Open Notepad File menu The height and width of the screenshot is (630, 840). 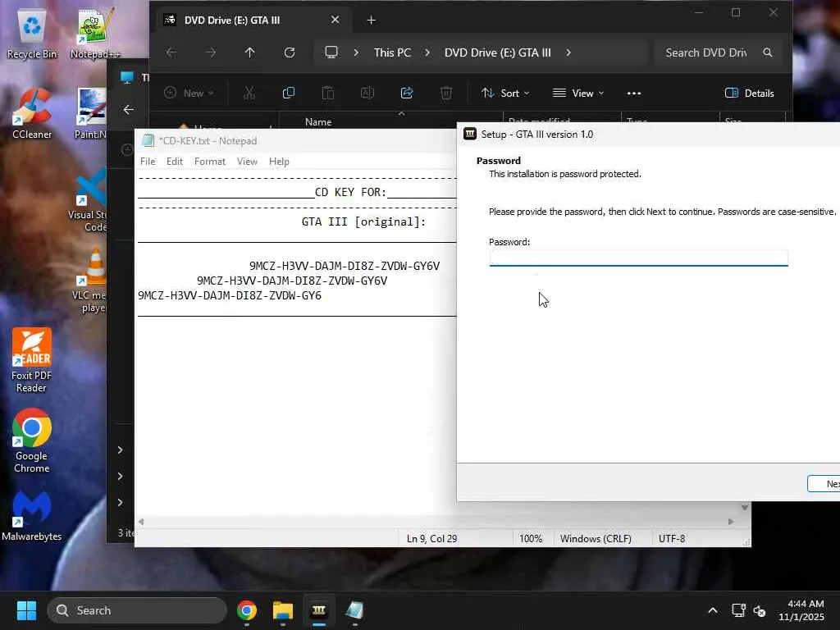coord(148,162)
